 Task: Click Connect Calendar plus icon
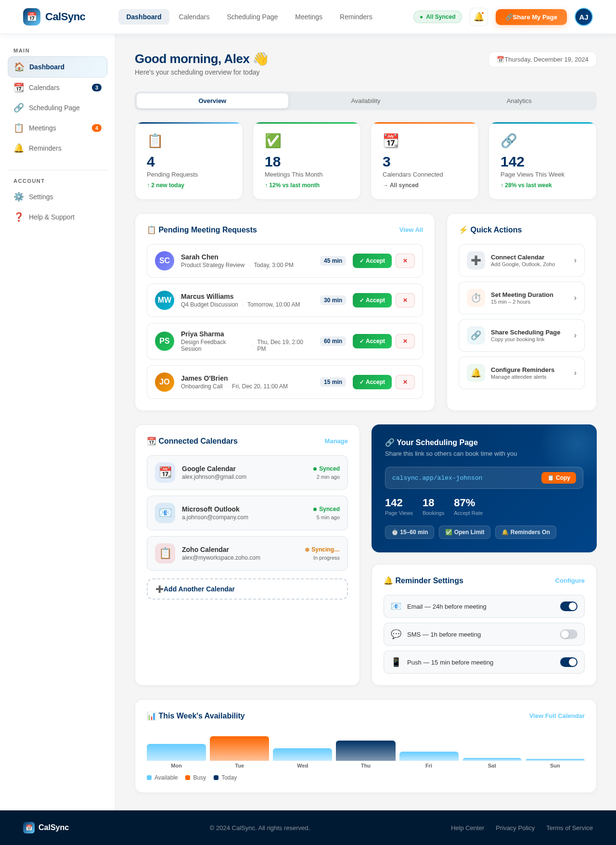tap(476, 260)
